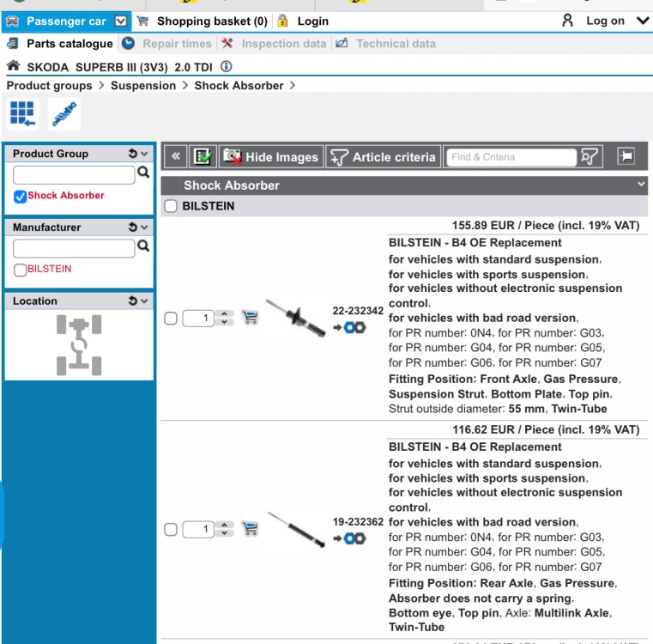Open the Passenger car vehicle type dropdown
653x644 pixels.
coord(120,21)
